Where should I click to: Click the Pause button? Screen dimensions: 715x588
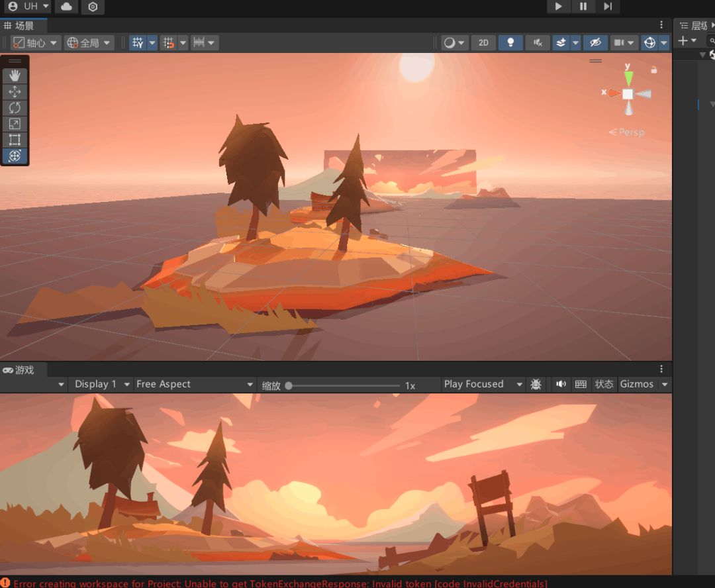tap(583, 7)
